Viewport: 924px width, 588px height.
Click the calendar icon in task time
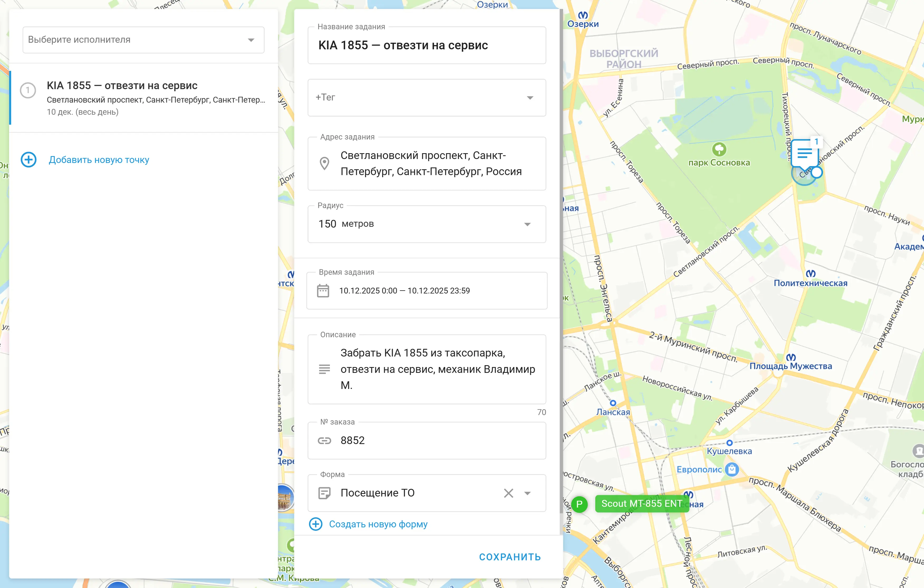323,291
